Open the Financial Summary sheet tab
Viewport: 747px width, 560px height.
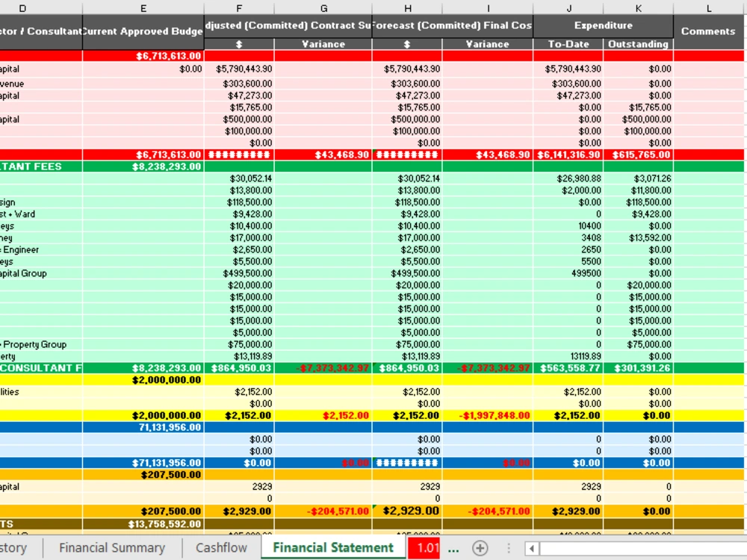tap(112, 548)
